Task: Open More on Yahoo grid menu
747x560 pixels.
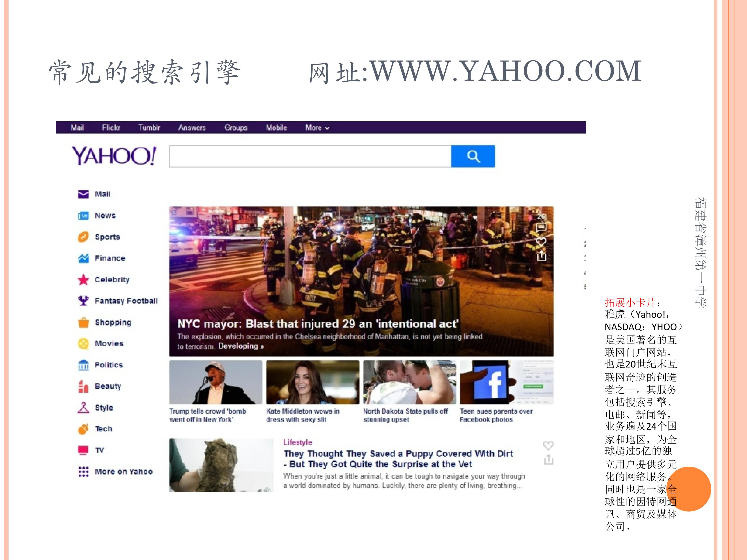Action: click(x=83, y=472)
